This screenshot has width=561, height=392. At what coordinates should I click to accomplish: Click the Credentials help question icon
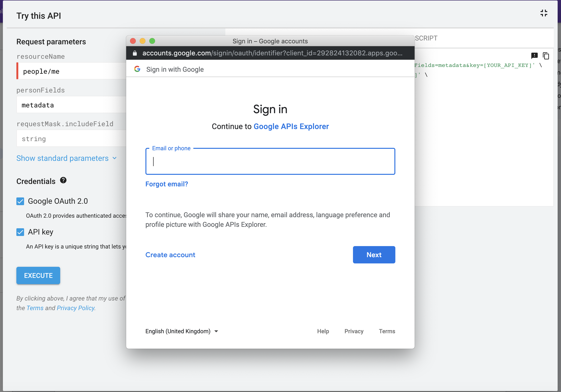click(63, 180)
